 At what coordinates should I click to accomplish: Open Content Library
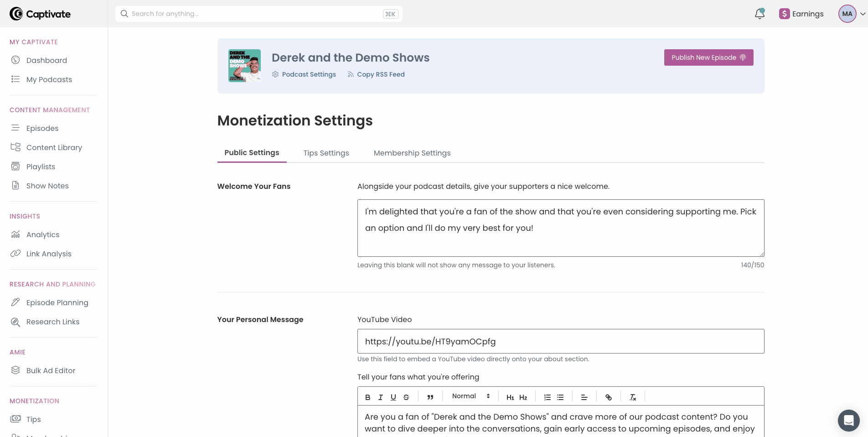click(x=54, y=147)
